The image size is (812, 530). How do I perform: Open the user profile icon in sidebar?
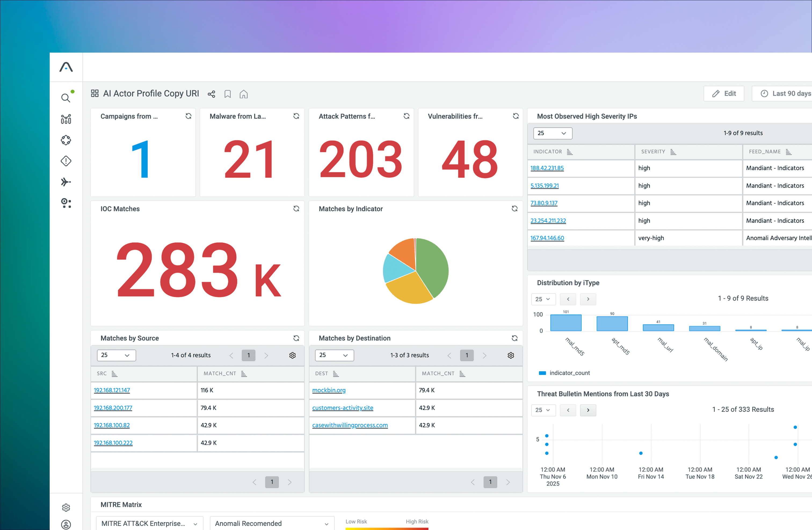pyautogui.click(x=66, y=524)
